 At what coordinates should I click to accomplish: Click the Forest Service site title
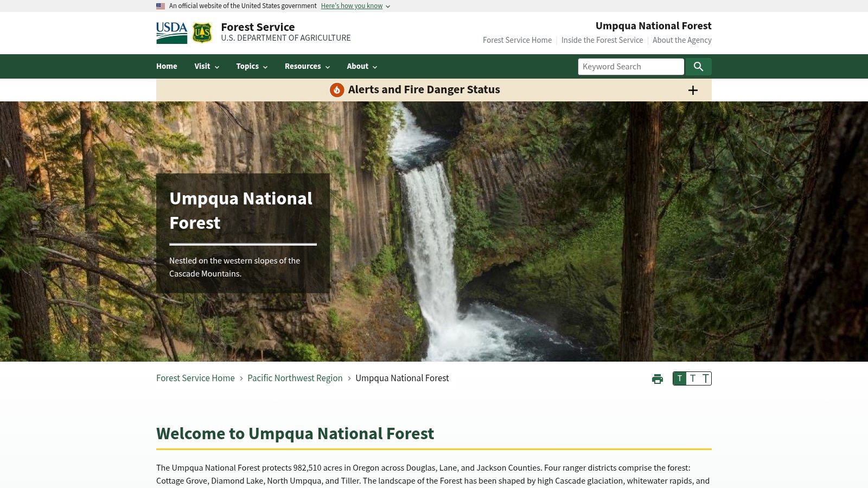[x=258, y=27]
